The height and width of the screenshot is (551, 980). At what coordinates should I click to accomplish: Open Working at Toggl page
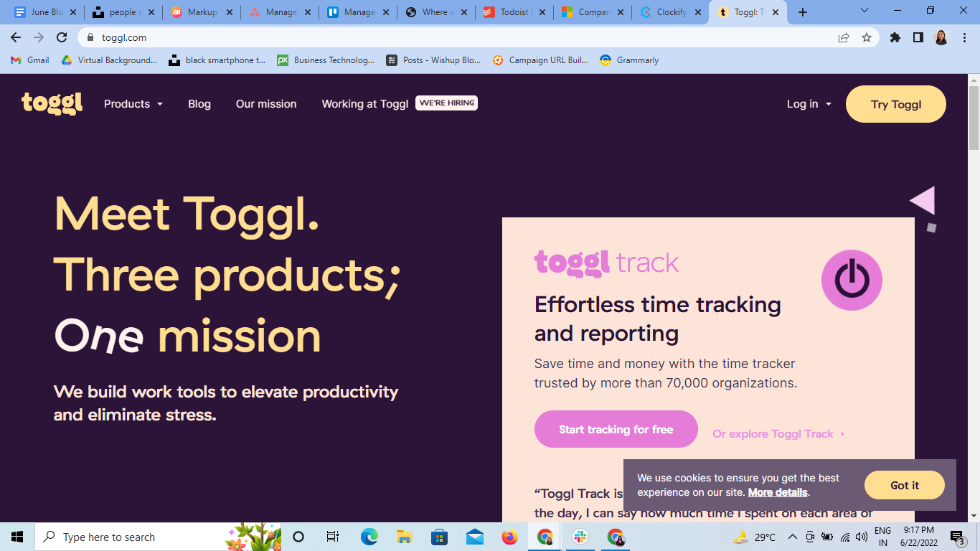point(365,104)
